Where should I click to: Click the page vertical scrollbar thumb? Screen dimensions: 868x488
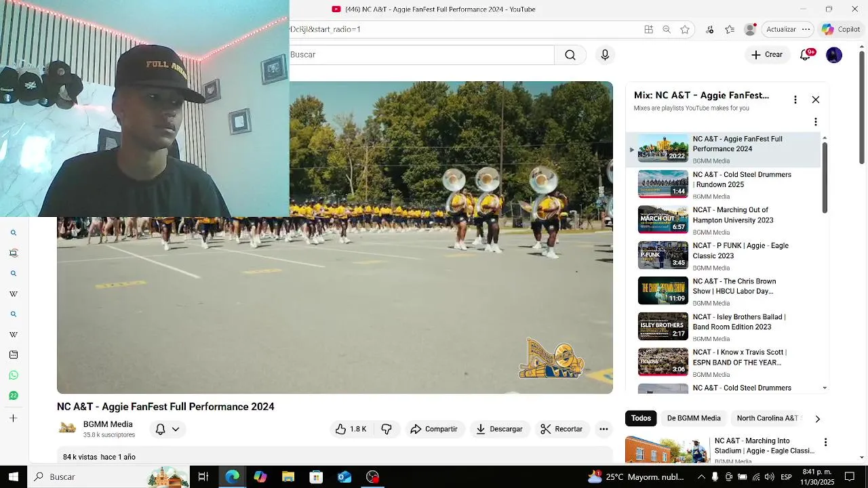tap(862, 106)
